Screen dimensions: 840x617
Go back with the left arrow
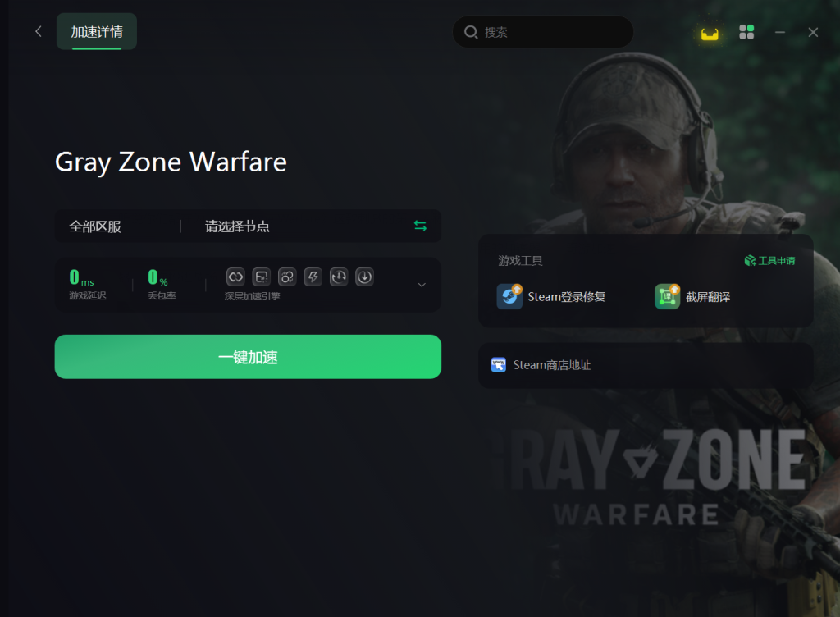click(38, 32)
